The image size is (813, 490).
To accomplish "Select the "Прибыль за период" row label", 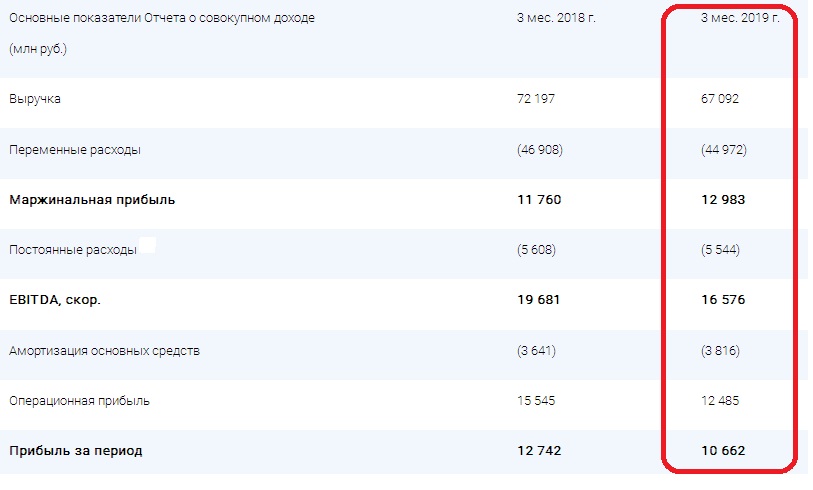I will pyautogui.click(x=76, y=451).
